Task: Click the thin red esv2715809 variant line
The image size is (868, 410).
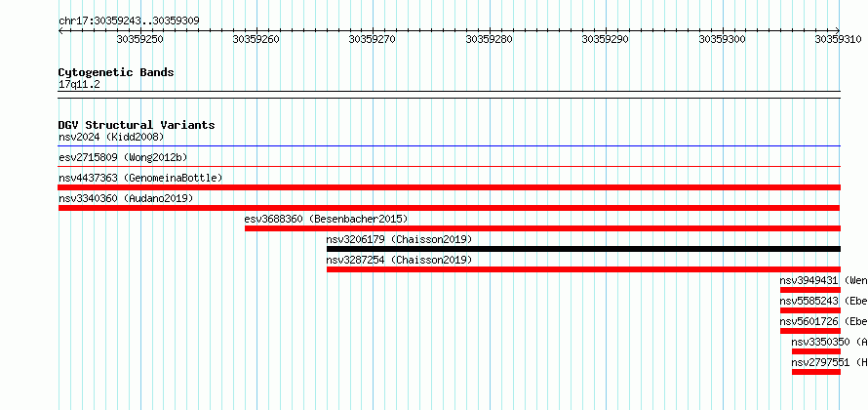Action: (450, 166)
